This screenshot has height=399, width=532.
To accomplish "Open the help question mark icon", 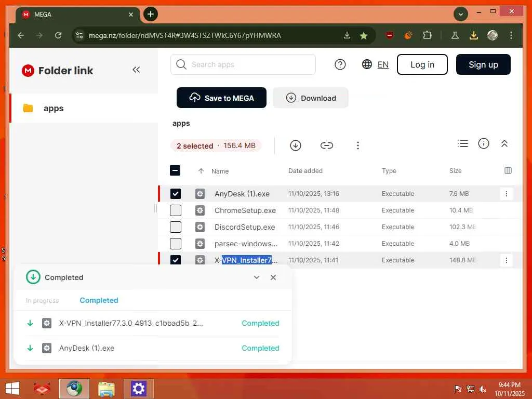I will pyautogui.click(x=340, y=64).
